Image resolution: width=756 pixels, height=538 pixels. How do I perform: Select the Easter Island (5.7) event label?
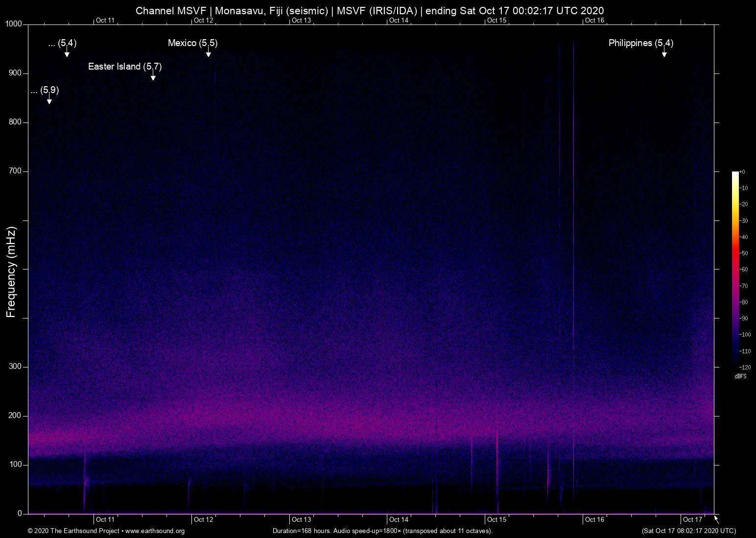125,66
